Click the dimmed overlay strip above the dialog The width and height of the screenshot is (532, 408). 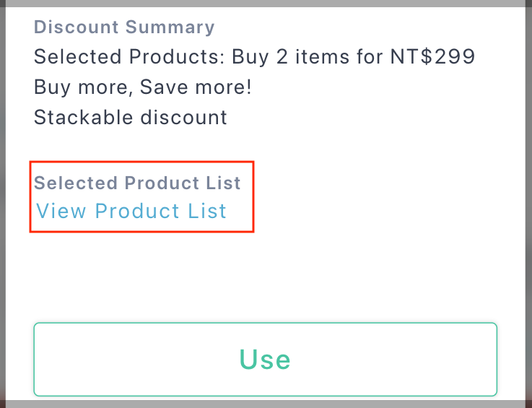[266, 3]
